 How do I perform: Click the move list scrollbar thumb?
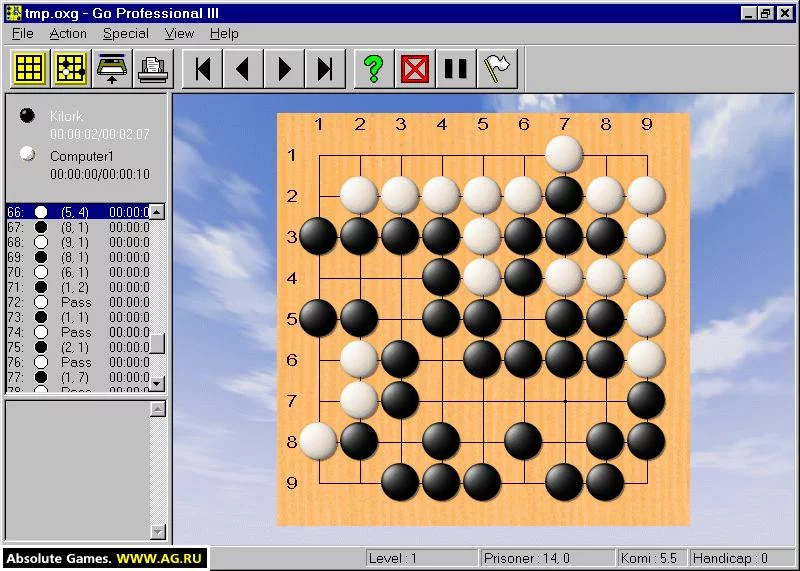[157, 343]
